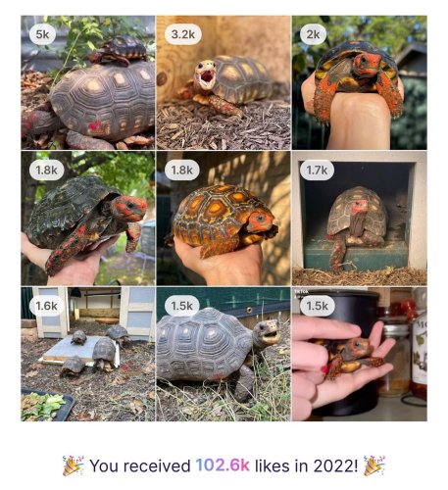Click the 102.6k gradient likes total
Image resolution: width=448 pixels, height=490 pixels.
tap(223, 465)
